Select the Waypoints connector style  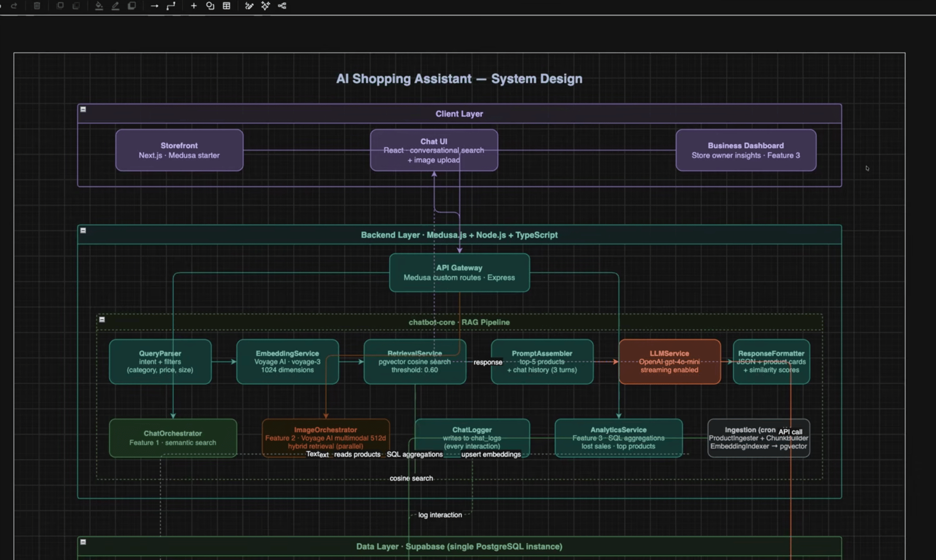tap(171, 6)
